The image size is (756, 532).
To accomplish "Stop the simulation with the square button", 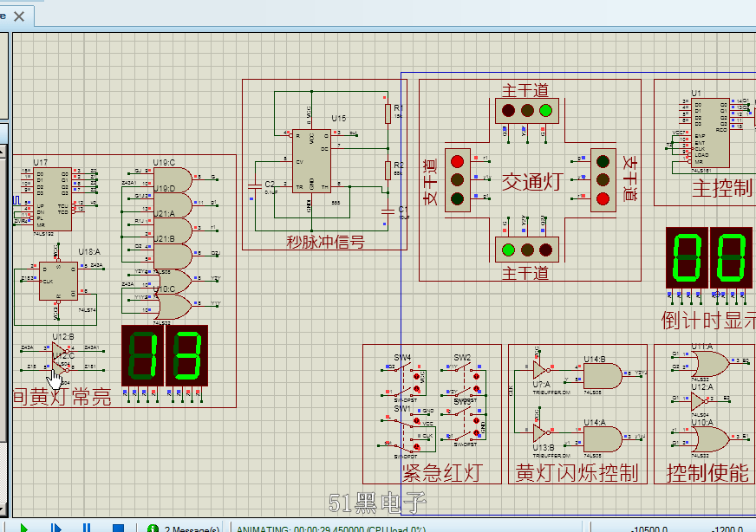I will tap(118, 529).
